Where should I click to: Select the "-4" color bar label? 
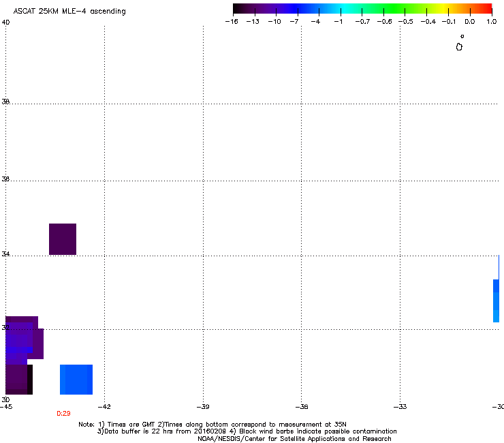pyautogui.click(x=315, y=22)
